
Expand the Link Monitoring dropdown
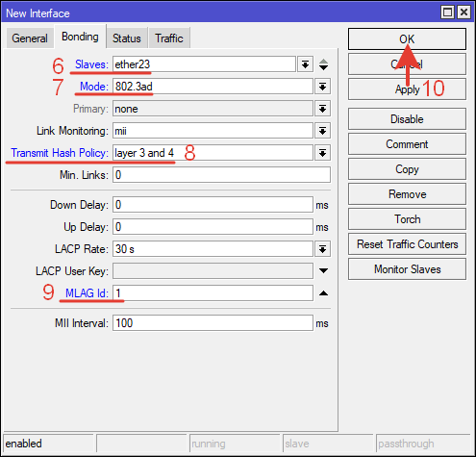pos(322,131)
